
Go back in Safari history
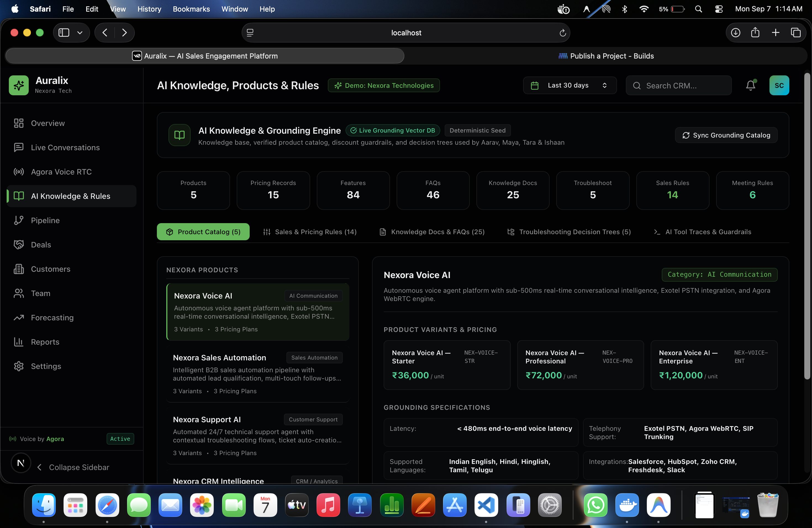point(105,32)
